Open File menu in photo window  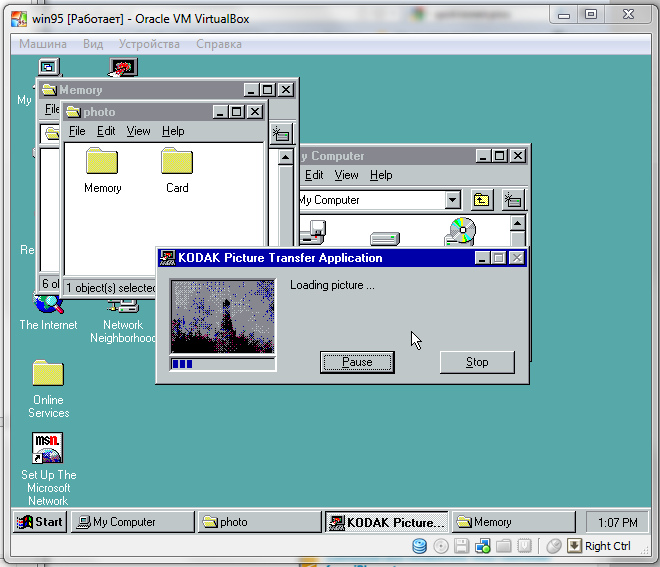click(x=77, y=131)
